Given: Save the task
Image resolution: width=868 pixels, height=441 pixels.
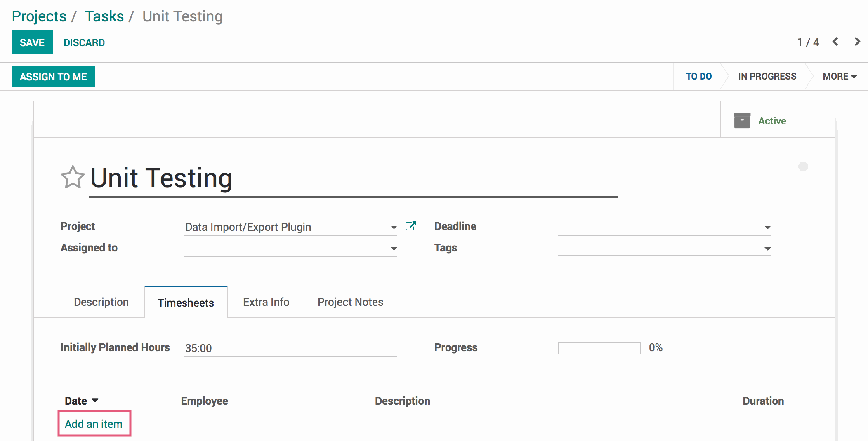Looking at the screenshot, I should (x=32, y=42).
